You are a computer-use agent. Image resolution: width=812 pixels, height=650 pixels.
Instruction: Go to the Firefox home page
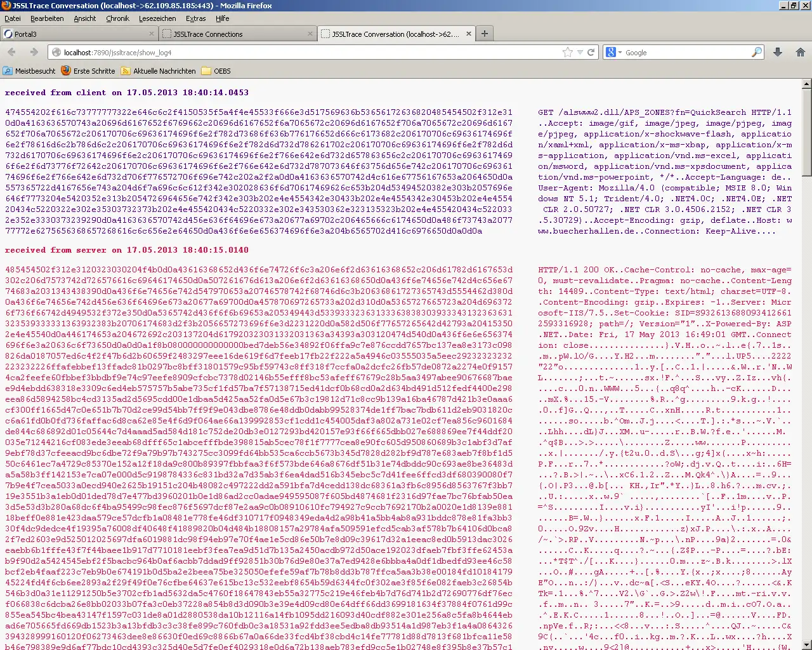coord(801,53)
